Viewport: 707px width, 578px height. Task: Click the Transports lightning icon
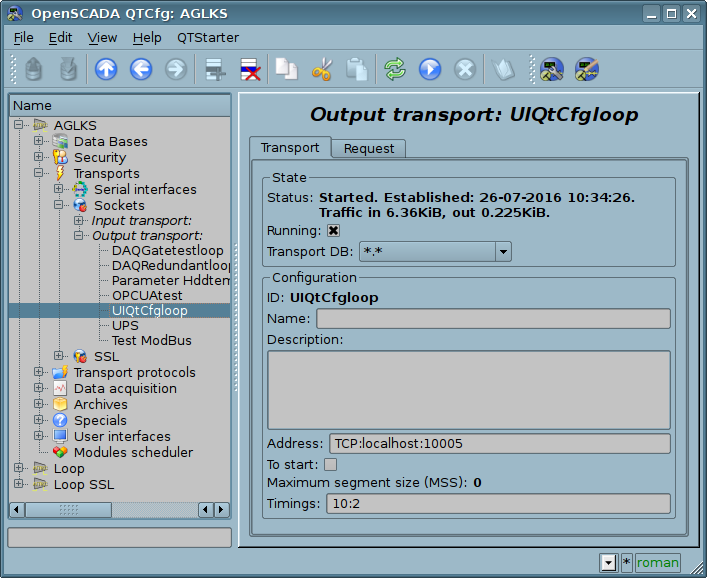tap(60, 173)
